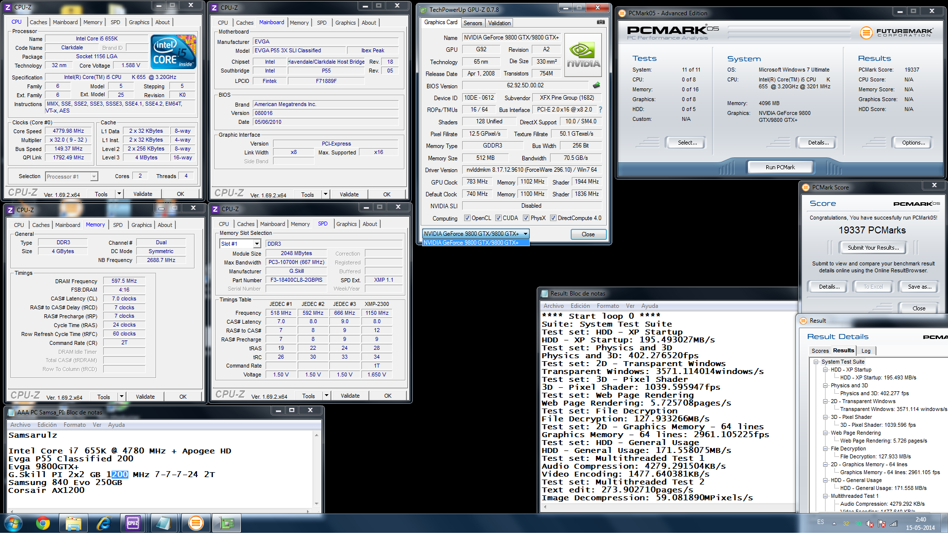Open the Scores tab in Result Details
The width and height of the screenshot is (948, 560).
[x=820, y=351]
